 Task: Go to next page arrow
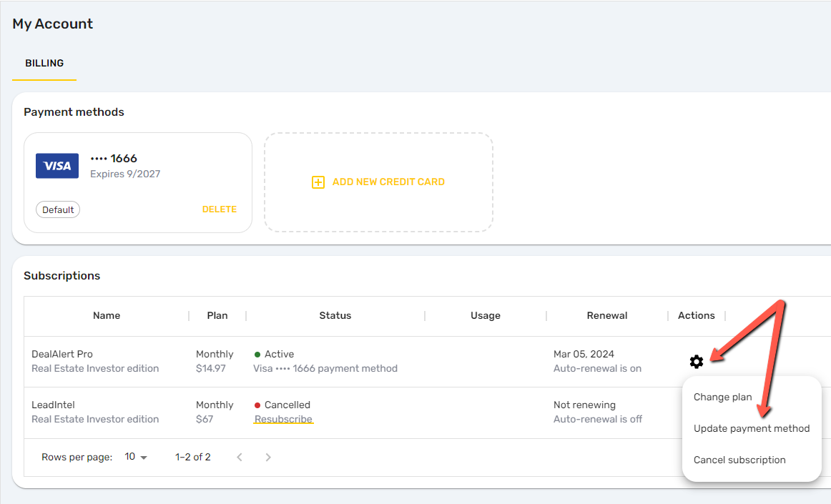[x=268, y=457]
